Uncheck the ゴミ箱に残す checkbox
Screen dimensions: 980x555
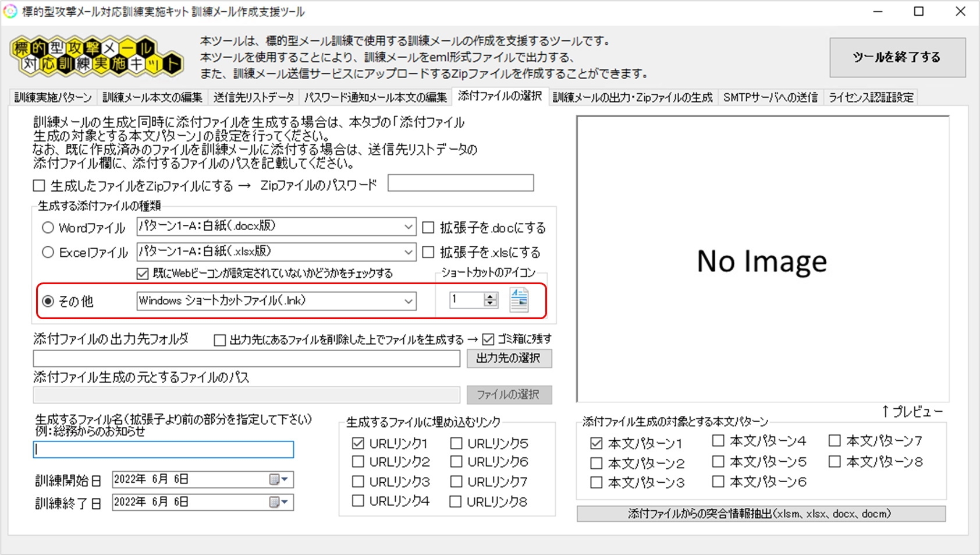point(486,338)
